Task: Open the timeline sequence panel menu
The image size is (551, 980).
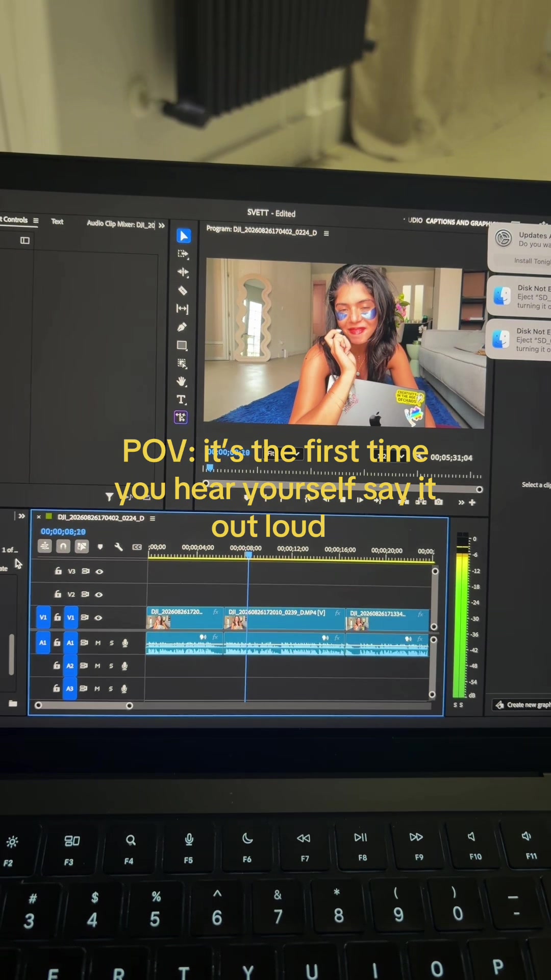Action: coord(153,518)
